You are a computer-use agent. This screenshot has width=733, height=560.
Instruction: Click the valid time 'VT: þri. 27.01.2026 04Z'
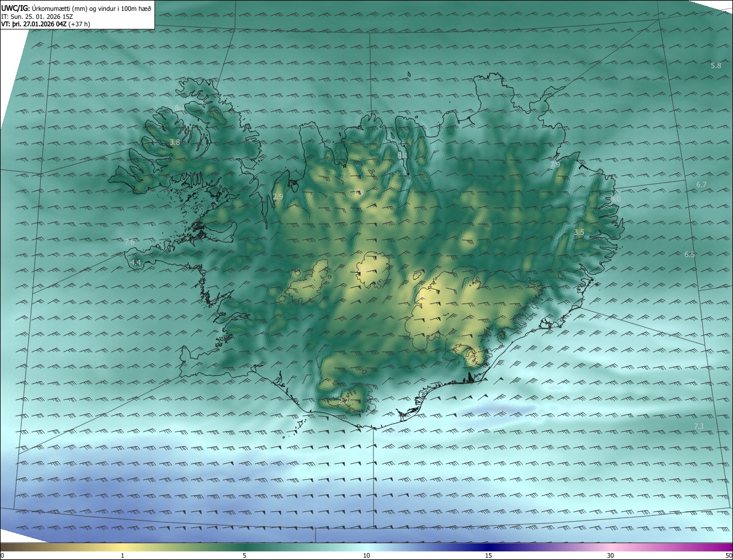tap(34, 24)
